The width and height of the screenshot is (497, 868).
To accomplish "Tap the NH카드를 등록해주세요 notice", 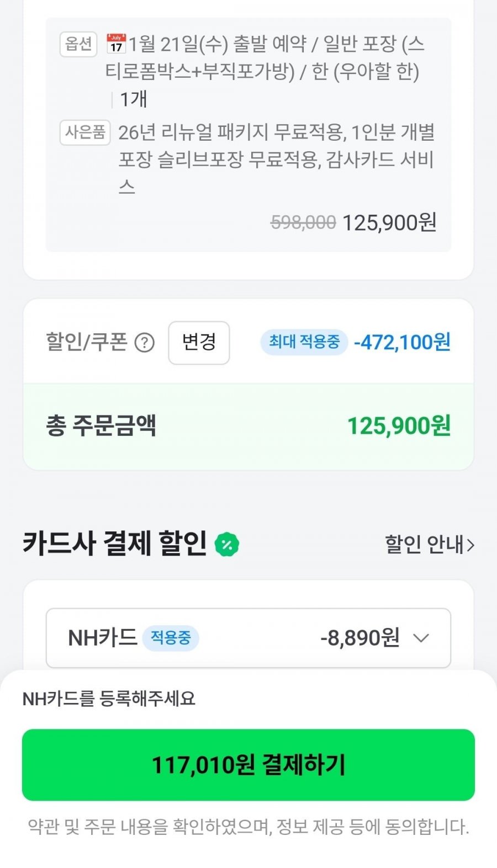I will coord(109,699).
